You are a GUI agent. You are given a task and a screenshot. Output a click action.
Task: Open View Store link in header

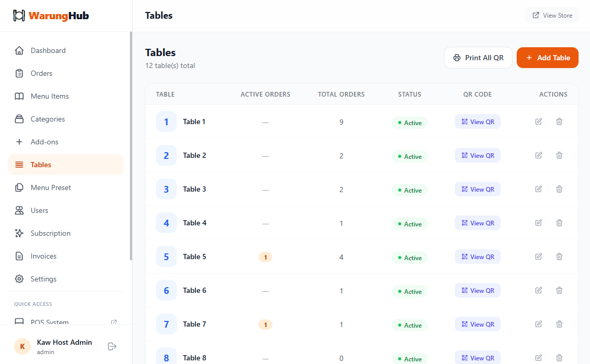coord(552,16)
